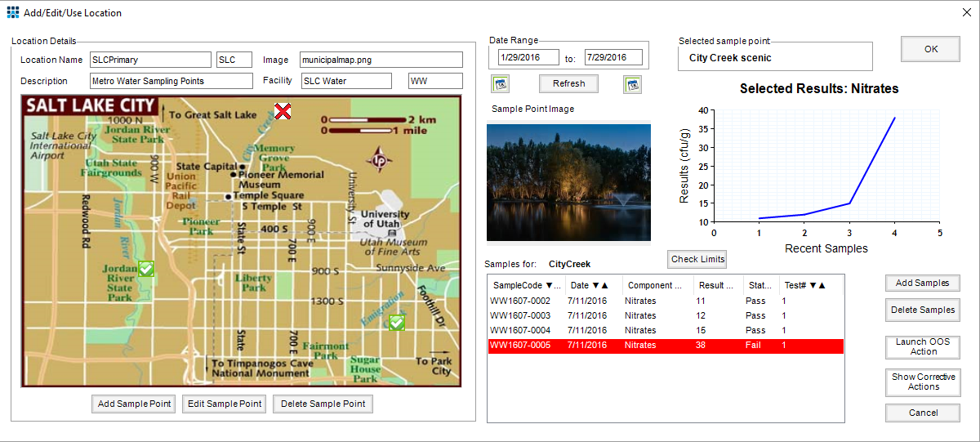Viewport: 980px width, 442px height.
Task: Click the Edit Sample Point button
Action: 224,404
